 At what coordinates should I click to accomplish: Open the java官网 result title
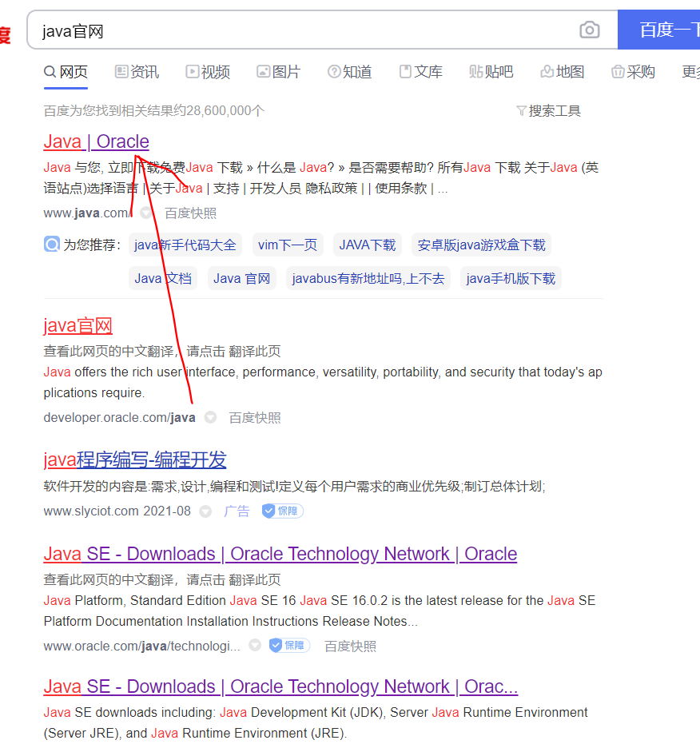tap(78, 326)
